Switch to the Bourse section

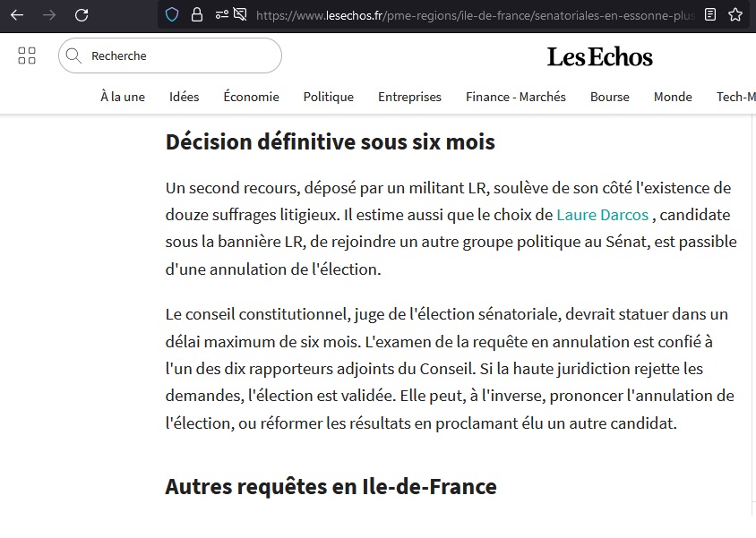(610, 97)
